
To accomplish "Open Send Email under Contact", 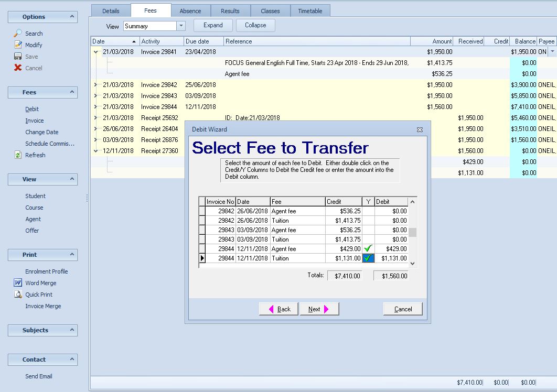I will (38, 376).
